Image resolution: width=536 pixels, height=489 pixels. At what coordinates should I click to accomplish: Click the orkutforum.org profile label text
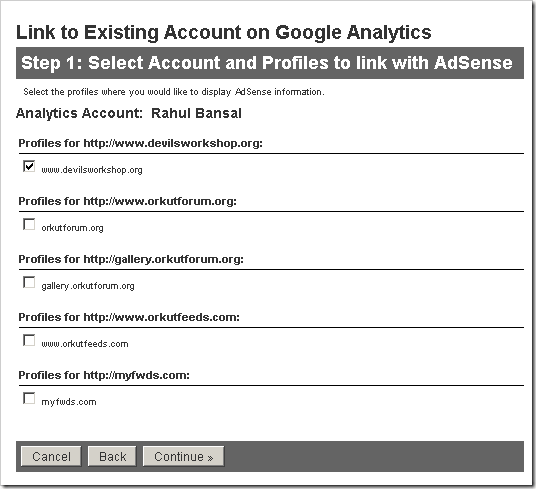72,228
